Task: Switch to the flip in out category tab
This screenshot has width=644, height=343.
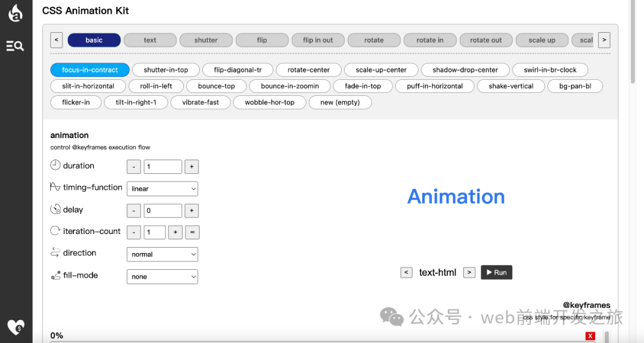Action: click(x=318, y=40)
